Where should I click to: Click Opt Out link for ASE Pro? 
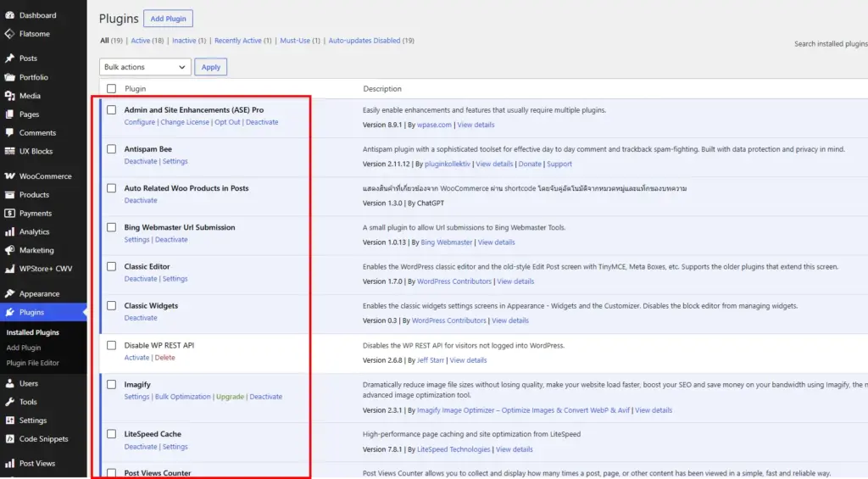pyautogui.click(x=227, y=122)
